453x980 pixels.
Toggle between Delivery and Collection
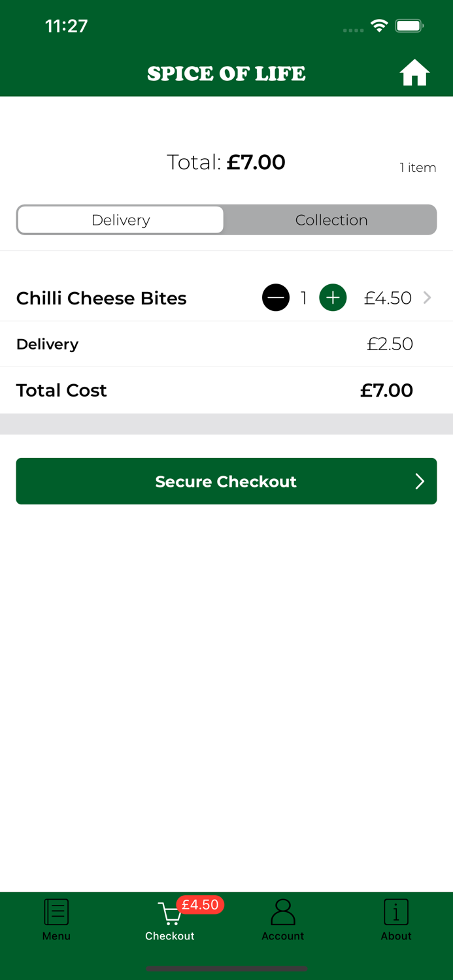tap(226, 220)
